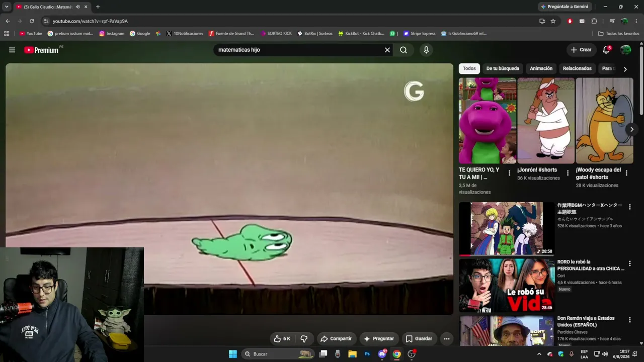Click the Chrome address bar URL
Screen dimensions: 644x362
click(x=90, y=21)
